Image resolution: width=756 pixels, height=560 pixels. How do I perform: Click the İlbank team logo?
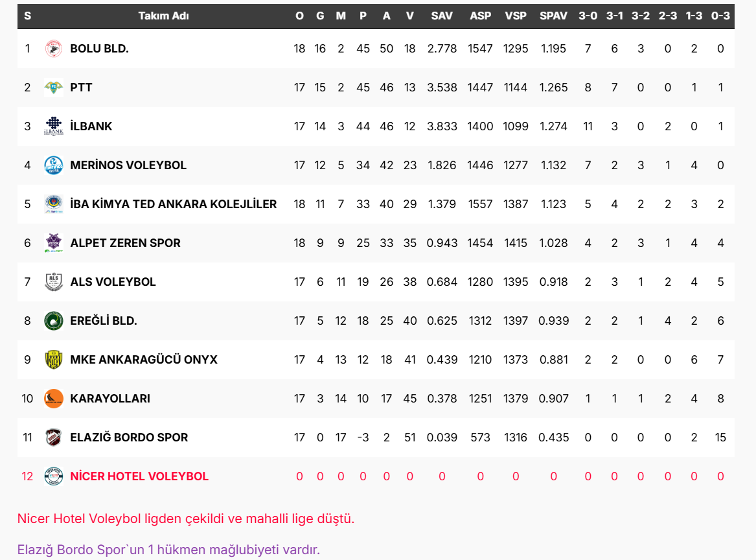[54, 126]
